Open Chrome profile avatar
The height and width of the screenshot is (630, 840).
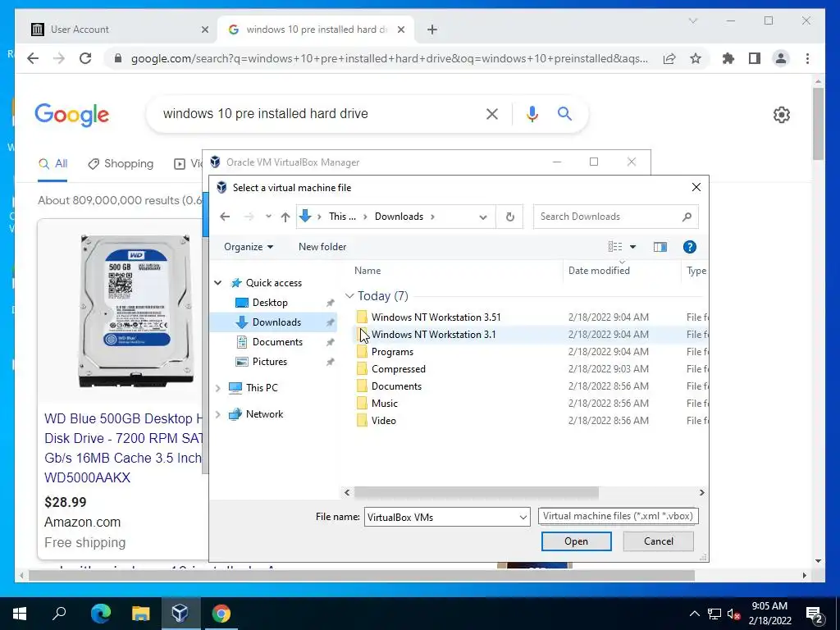pos(781,58)
